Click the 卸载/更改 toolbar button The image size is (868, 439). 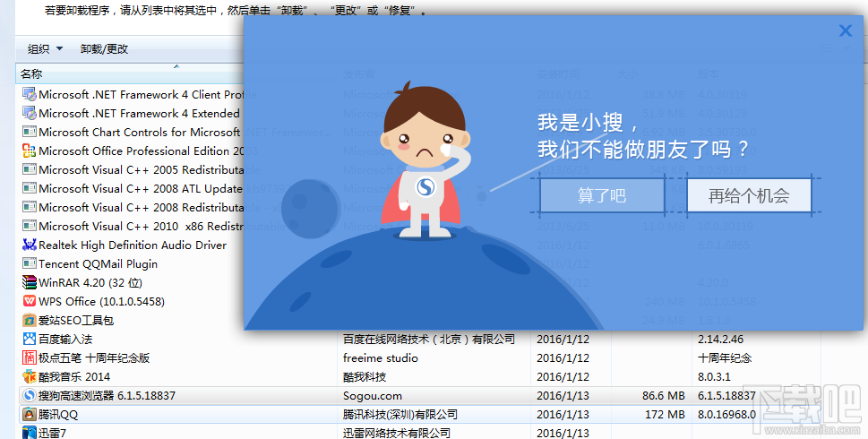click(104, 49)
